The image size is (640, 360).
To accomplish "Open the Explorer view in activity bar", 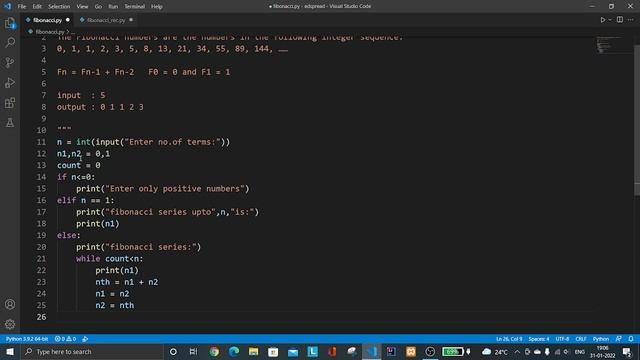I will pyautogui.click(x=10, y=23).
